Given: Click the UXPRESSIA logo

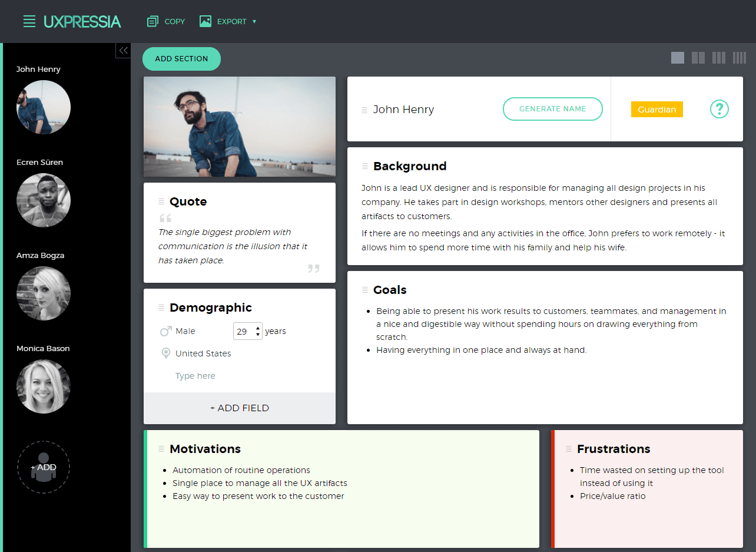Looking at the screenshot, I should (x=82, y=22).
